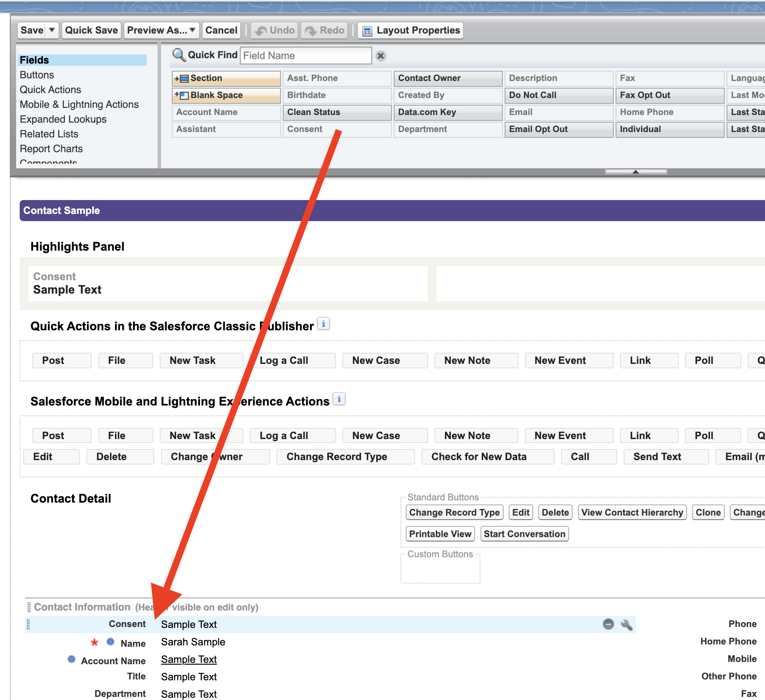Viewport: 765px width, 700px height.
Task: Click the Clone standard button
Action: click(x=708, y=512)
